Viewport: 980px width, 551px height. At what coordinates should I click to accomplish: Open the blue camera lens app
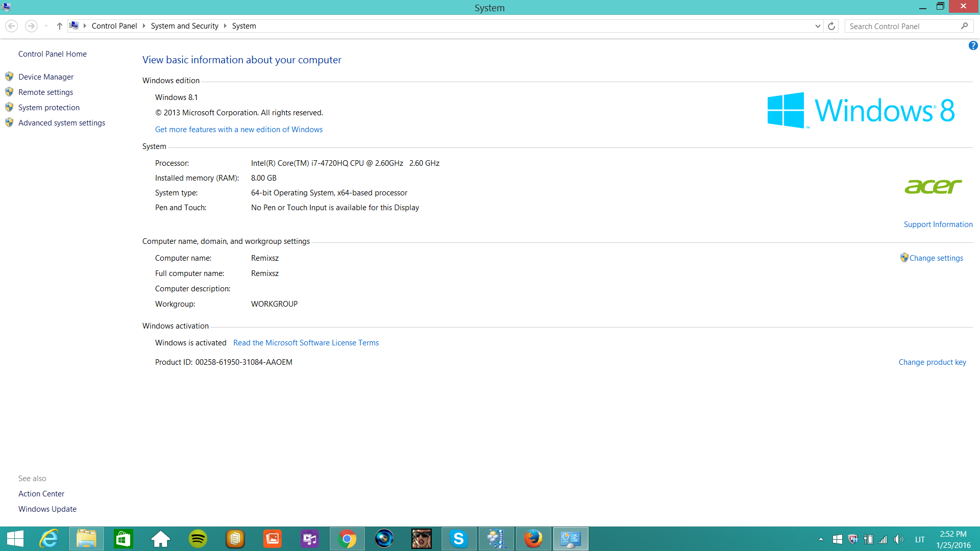point(384,539)
